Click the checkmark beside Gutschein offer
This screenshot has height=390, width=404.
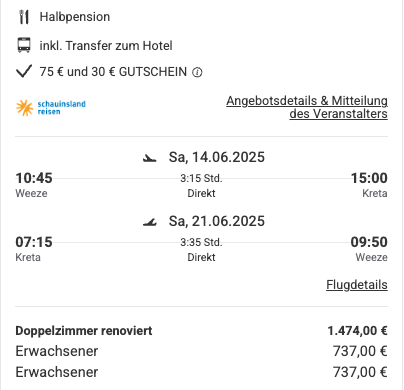tap(24, 71)
